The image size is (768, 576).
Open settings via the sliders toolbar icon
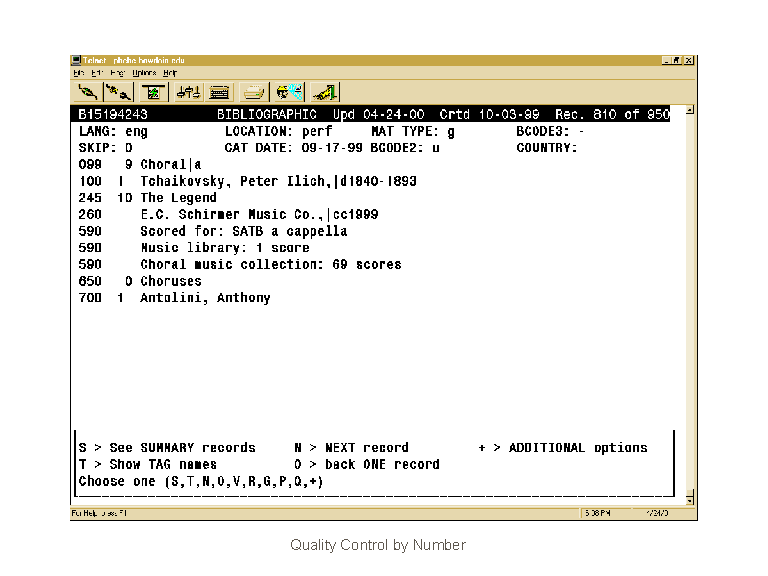click(x=187, y=92)
